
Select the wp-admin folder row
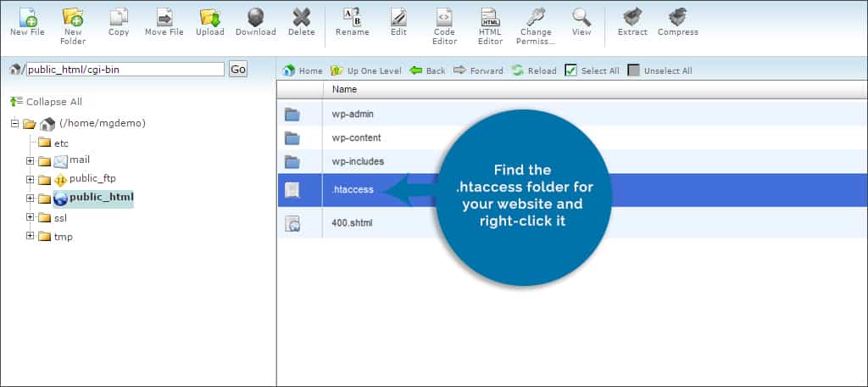(572, 115)
